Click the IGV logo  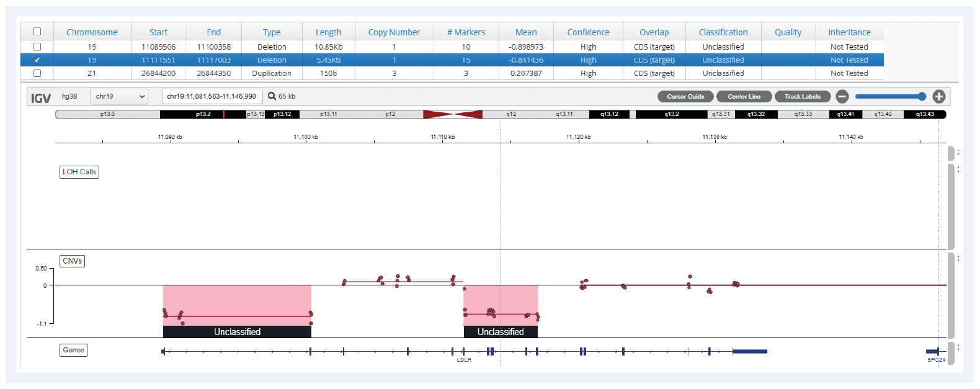[x=41, y=97]
